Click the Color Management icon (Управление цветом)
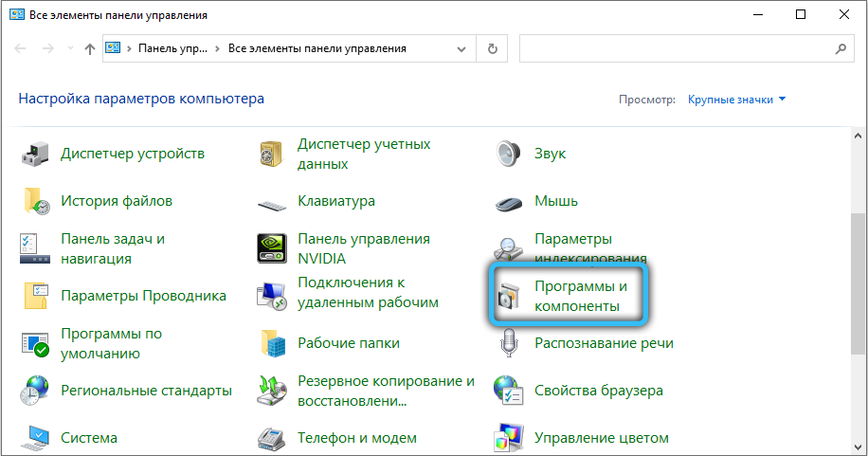This screenshot has height=456, width=868. click(x=510, y=438)
